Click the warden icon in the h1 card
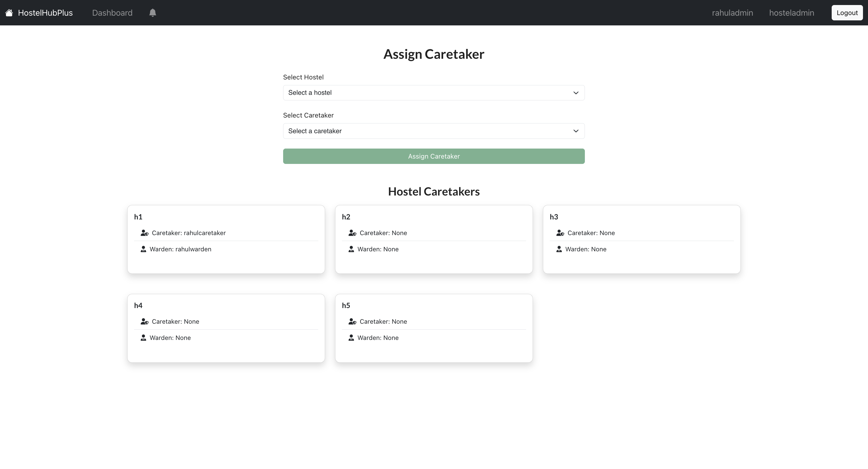Screen dimensions: 868x469 pyautogui.click(x=143, y=249)
